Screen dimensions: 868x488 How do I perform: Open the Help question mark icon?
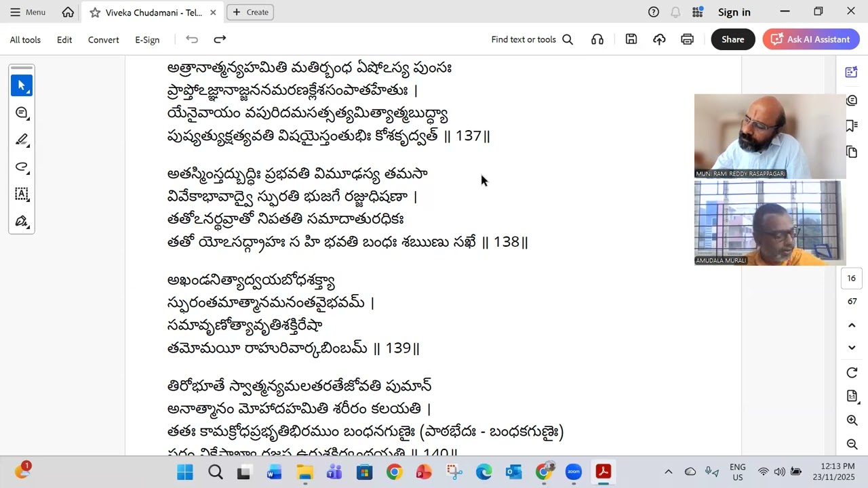click(654, 12)
